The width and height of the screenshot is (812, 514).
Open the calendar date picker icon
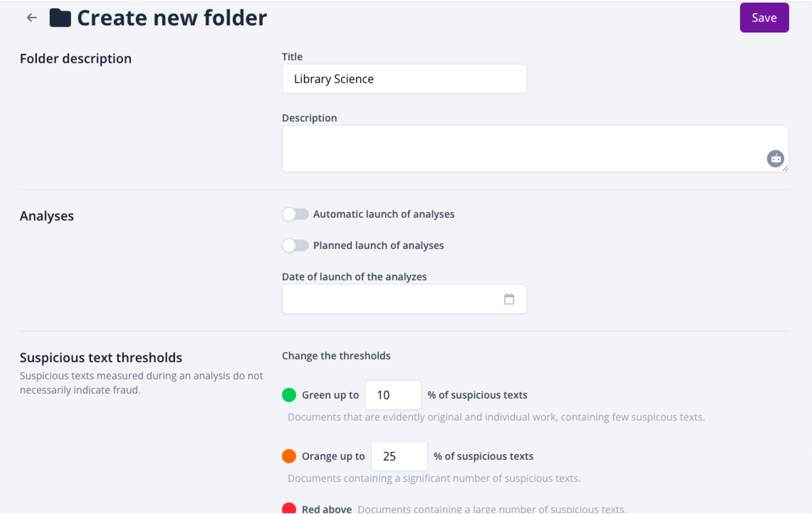509,299
